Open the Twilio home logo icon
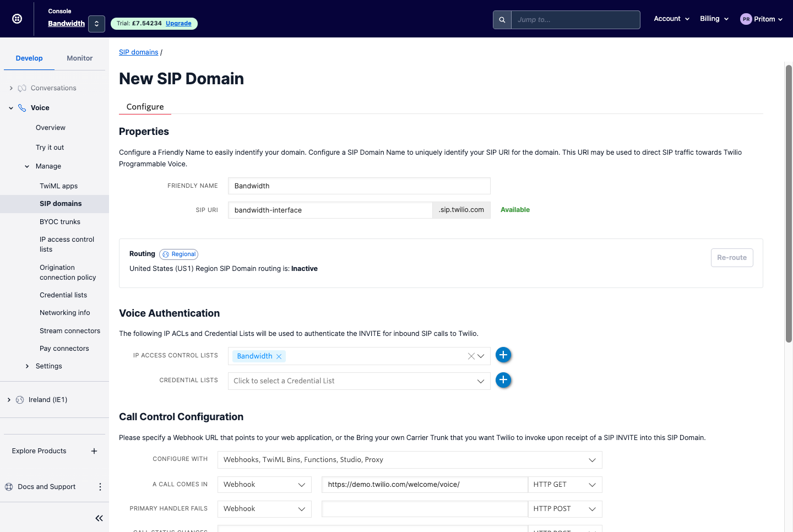The height and width of the screenshot is (532, 793). (17, 19)
